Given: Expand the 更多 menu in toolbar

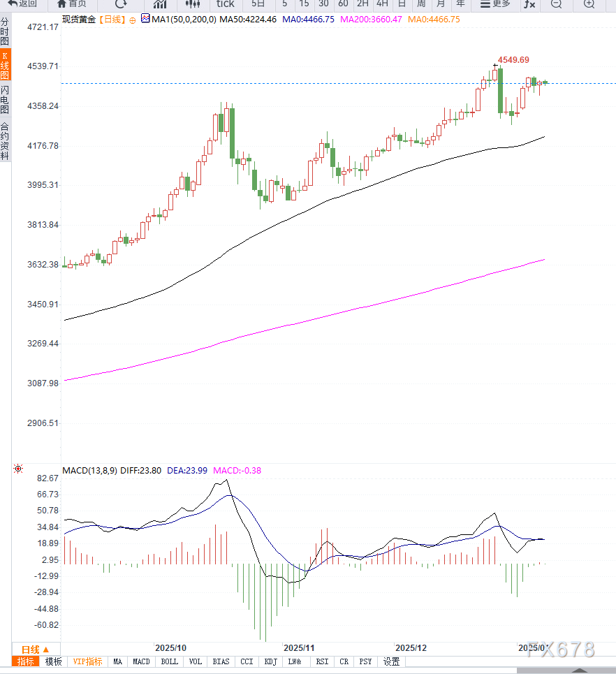Looking at the screenshot, I should [495, 4].
